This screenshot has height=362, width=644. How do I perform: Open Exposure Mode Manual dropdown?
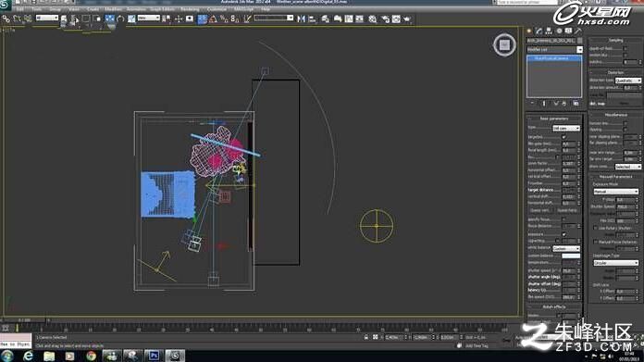tap(615, 192)
